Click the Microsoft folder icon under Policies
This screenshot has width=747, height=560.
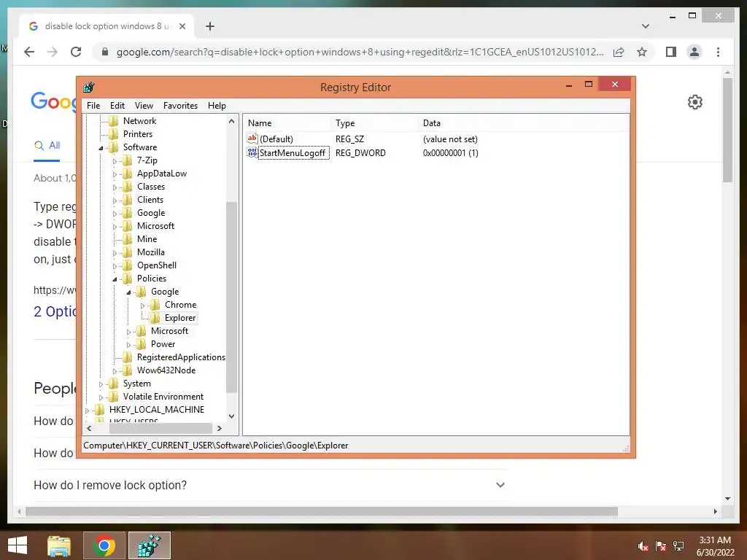pos(142,331)
